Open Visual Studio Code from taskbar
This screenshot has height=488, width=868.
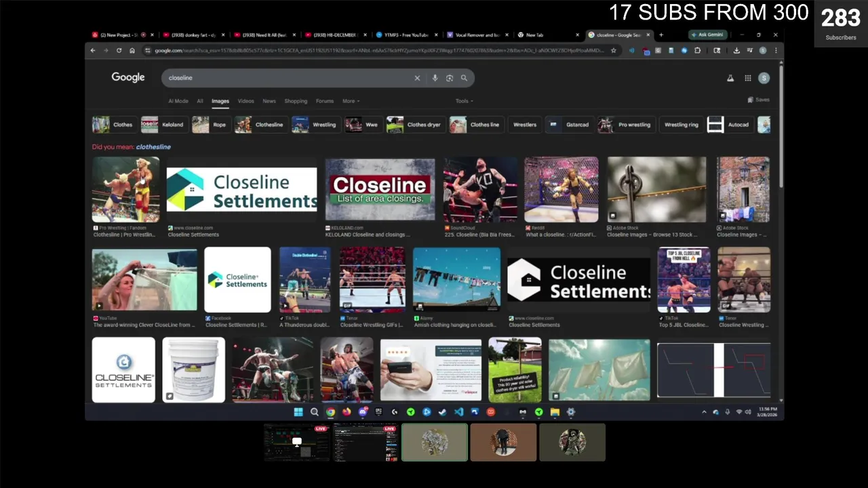[x=458, y=411]
